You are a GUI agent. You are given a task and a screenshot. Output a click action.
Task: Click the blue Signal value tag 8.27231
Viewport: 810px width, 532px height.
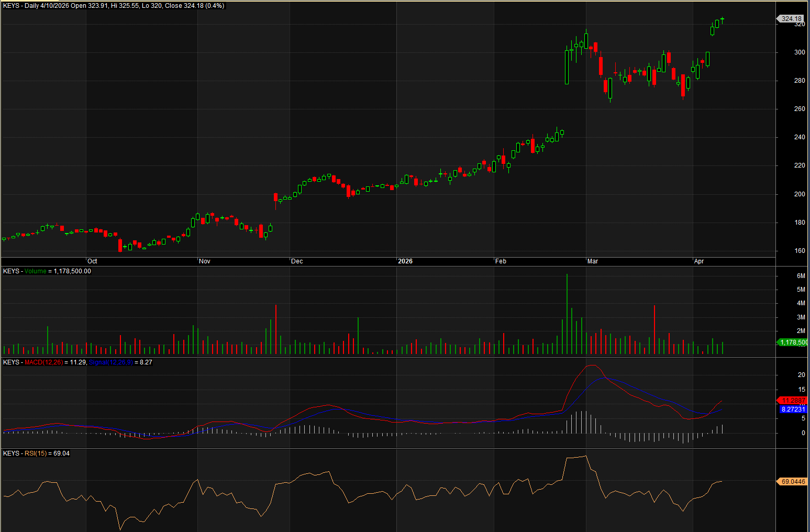[793, 409]
